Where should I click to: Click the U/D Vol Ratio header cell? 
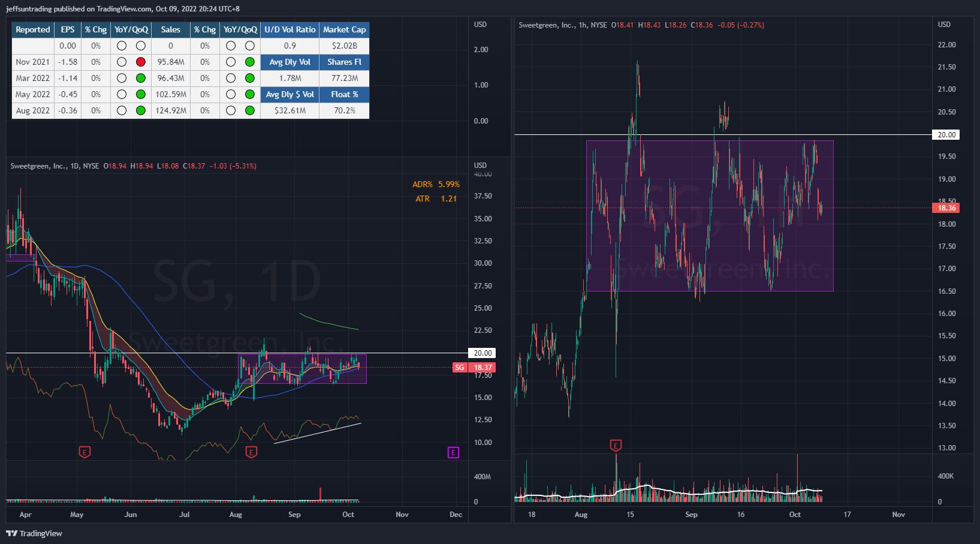[290, 29]
